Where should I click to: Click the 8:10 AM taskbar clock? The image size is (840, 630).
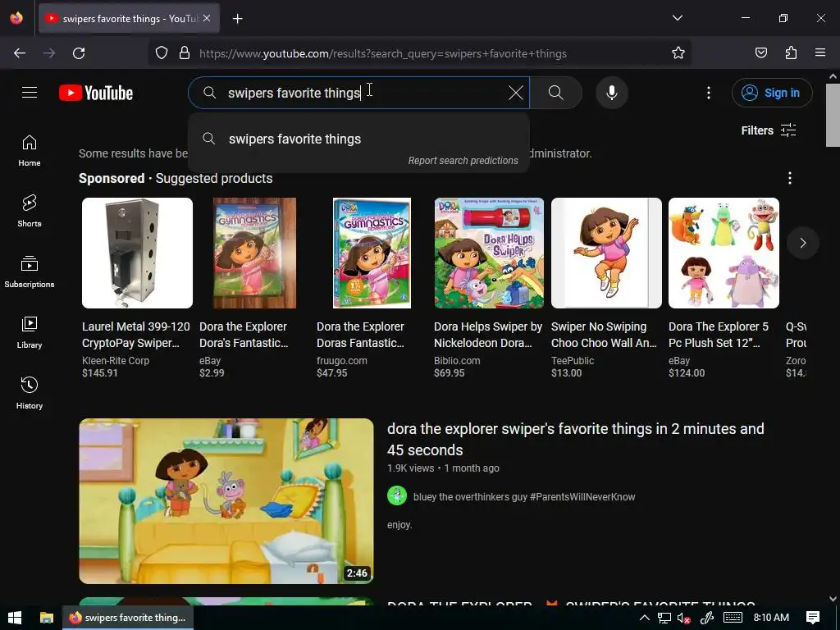click(x=771, y=618)
